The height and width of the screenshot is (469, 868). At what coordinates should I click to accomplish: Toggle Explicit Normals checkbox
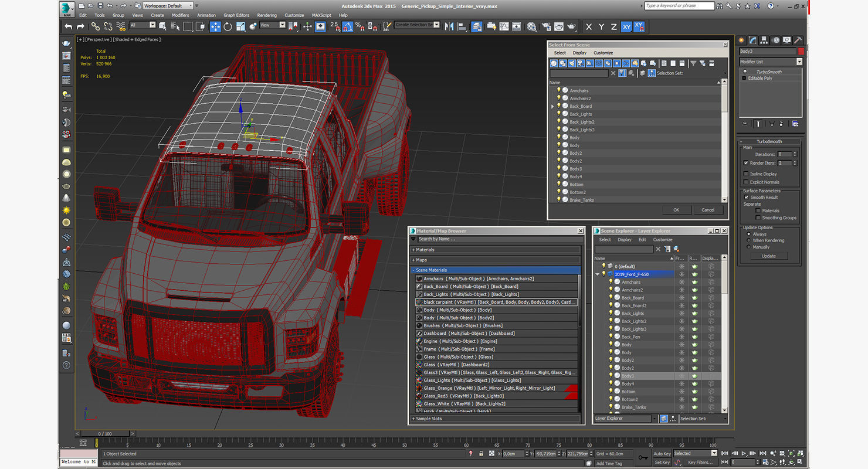pos(746,182)
